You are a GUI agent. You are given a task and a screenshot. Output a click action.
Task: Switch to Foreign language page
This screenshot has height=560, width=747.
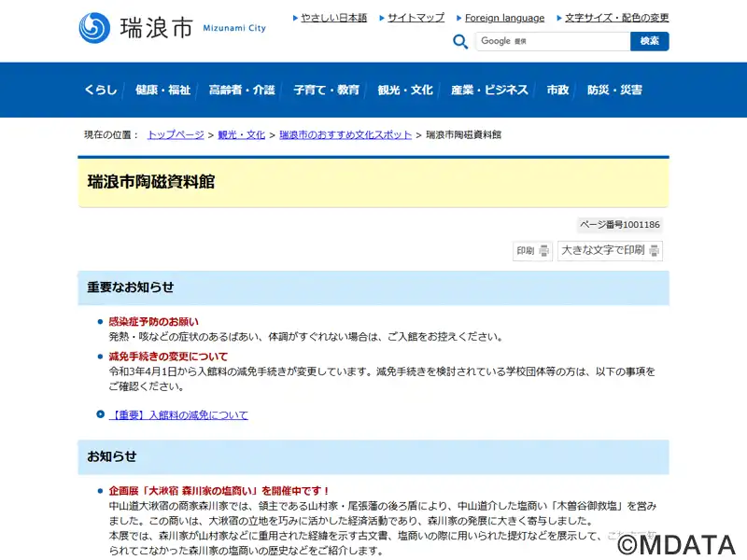504,18
